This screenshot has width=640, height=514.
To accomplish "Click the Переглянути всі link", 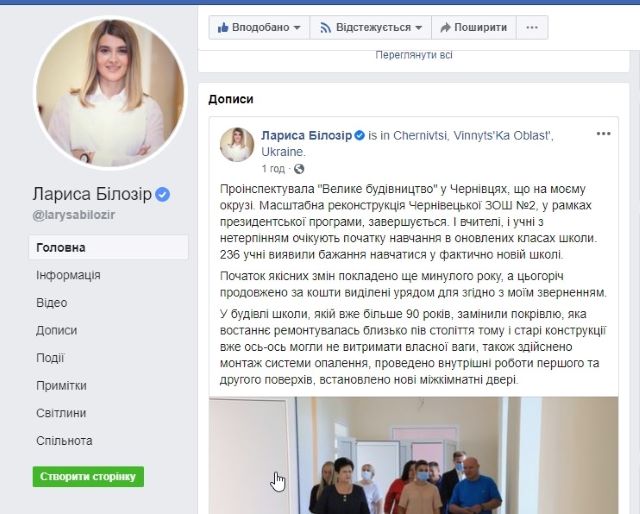I will pos(414,55).
